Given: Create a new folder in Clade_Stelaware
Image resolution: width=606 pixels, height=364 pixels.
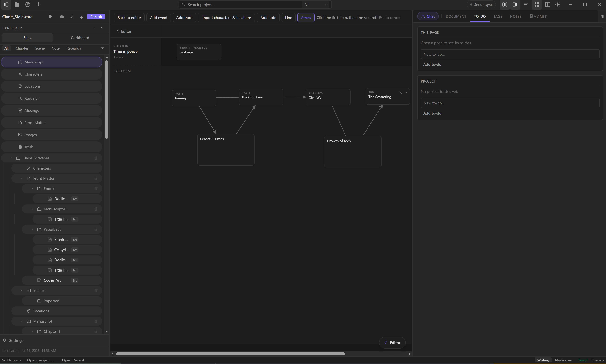Looking at the screenshot, I should 62,17.
